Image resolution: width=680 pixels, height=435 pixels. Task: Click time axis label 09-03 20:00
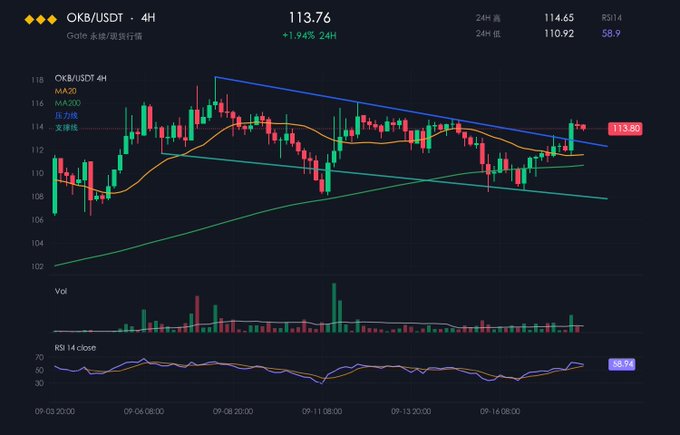(55, 411)
